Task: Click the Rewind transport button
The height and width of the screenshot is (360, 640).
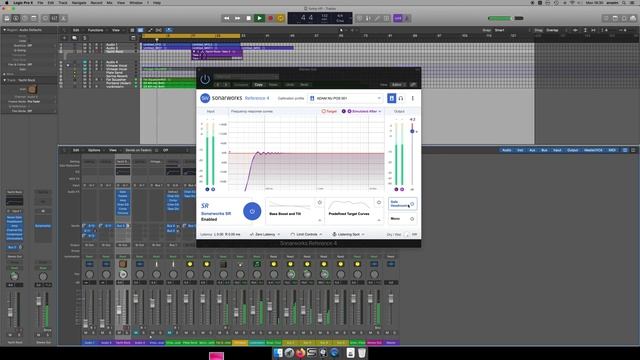Action: (227, 18)
